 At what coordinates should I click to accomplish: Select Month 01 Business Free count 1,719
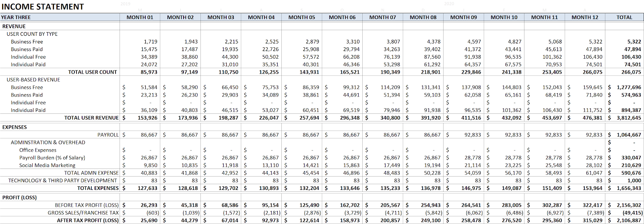pyautogui.click(x=151, y=42)
